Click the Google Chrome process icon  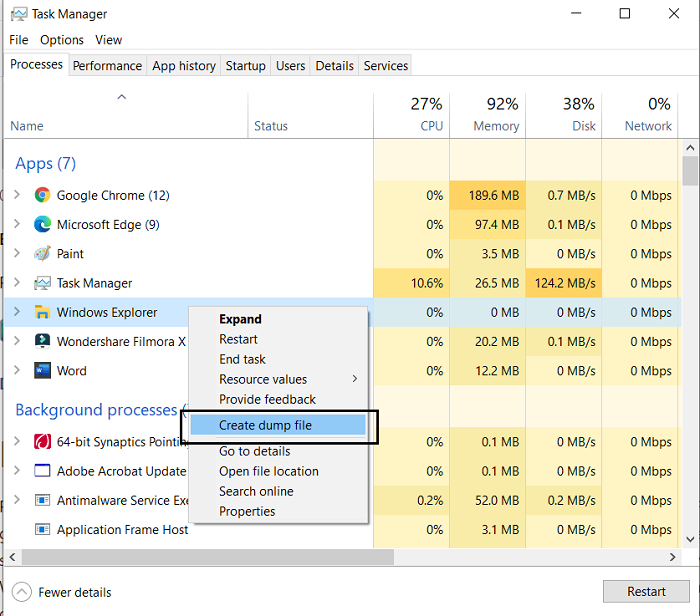[42, 195]
